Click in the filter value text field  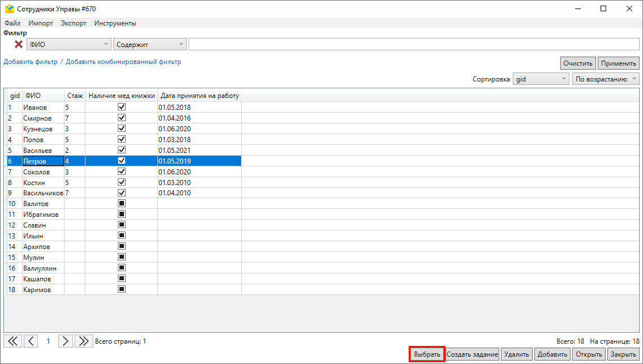(x=413, y=44)
